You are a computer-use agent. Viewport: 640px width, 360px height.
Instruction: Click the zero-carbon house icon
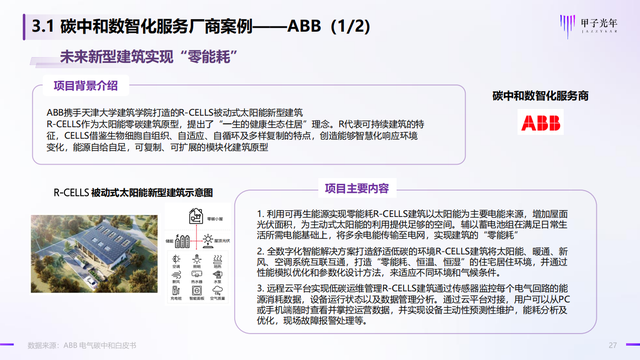(x=196, y=216)
